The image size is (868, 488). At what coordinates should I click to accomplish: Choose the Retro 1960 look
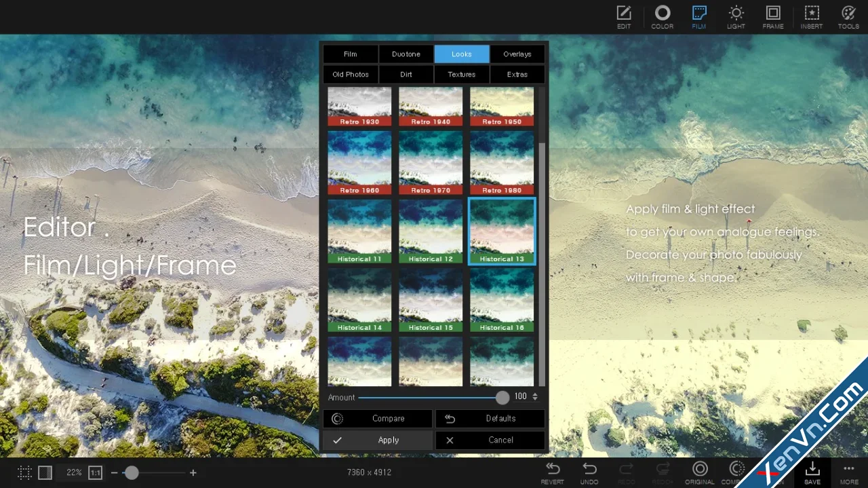coord(359,163)
